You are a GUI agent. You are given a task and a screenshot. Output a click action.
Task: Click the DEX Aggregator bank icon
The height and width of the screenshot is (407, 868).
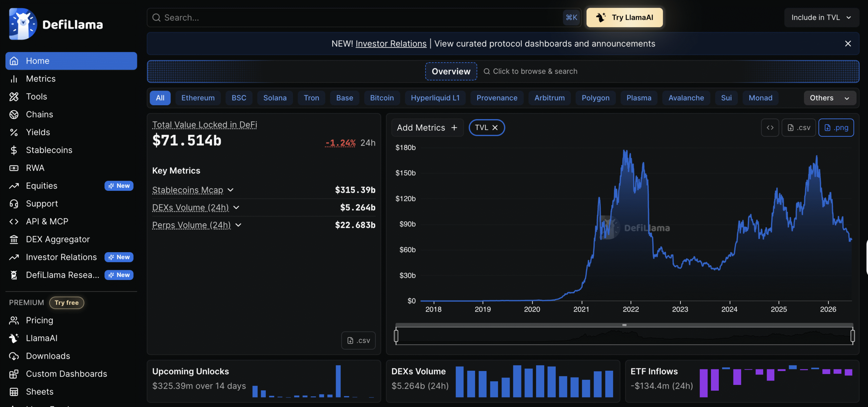coord(14,239)
